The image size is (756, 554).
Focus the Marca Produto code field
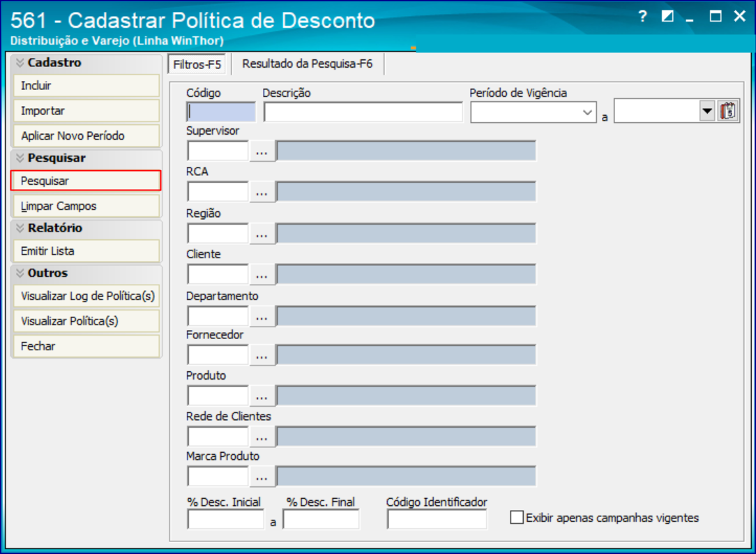click(x=218, y=477)
